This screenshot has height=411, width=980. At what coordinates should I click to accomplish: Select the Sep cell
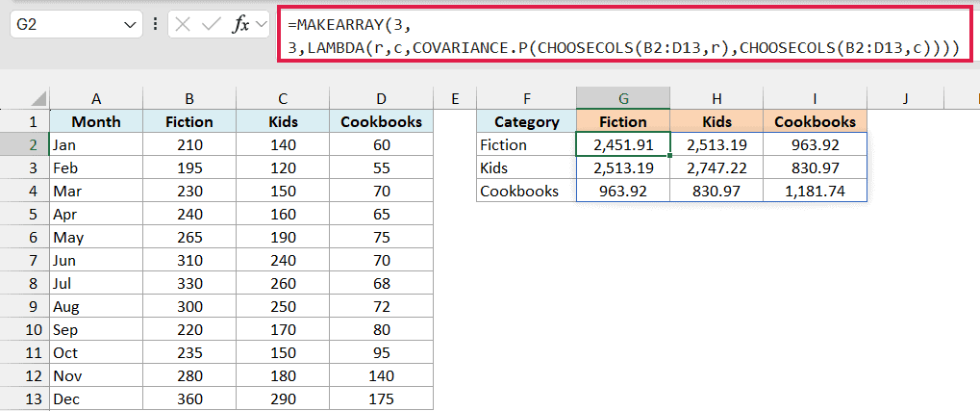(x=96, y=330)
